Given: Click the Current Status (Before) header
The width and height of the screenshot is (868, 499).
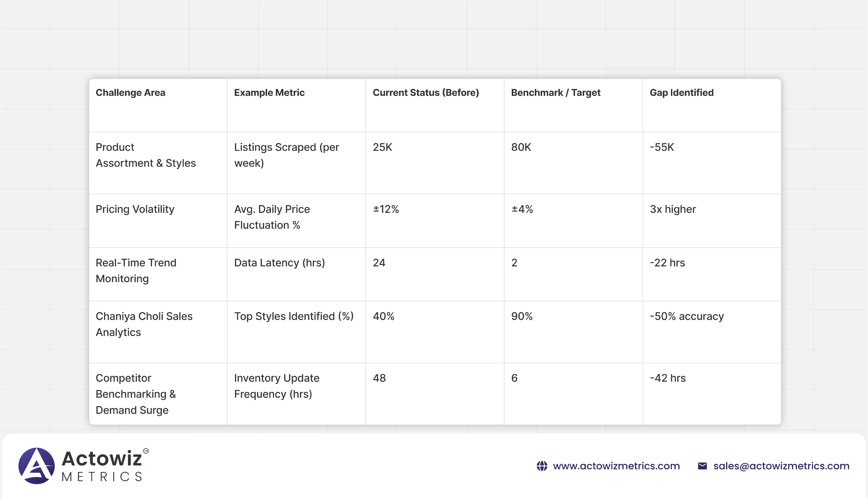Looking at the screenshot, I should (x=425, y=92).
